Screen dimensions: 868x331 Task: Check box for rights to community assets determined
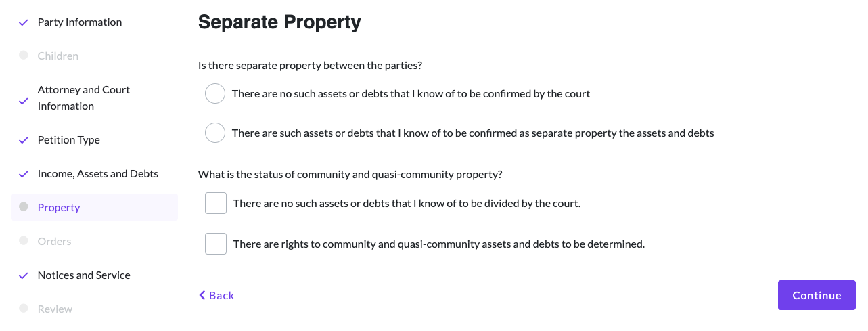(216, 244)
